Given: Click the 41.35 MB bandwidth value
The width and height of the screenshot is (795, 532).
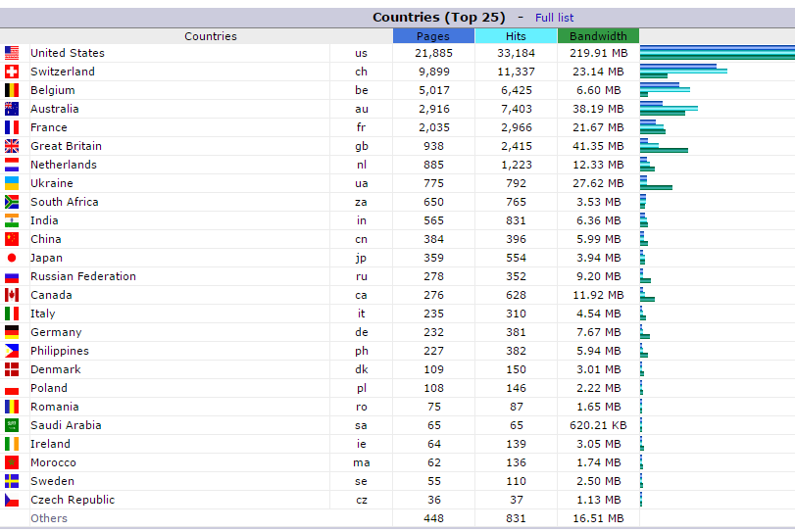Looking at the screenshot, I should (x=598, y=146).
